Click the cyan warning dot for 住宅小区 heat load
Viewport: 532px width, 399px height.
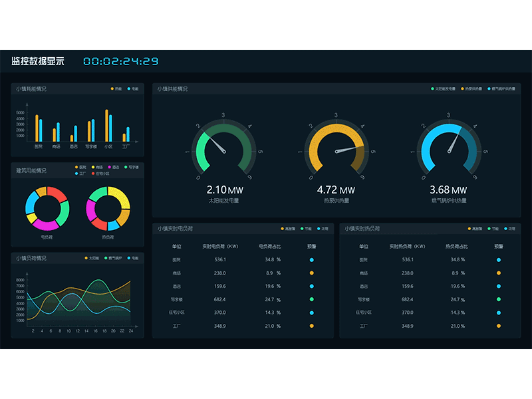click(498, 312)
